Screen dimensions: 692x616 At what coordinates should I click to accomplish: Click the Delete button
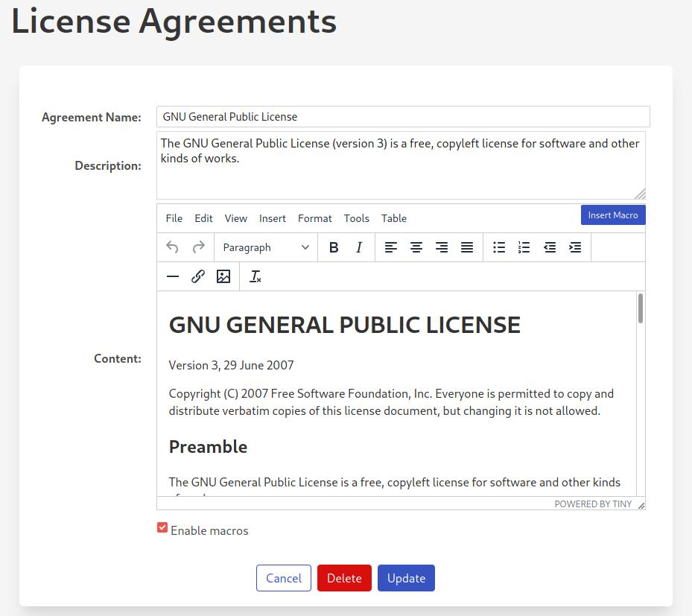pyautogui.click(x=344, y=577)
